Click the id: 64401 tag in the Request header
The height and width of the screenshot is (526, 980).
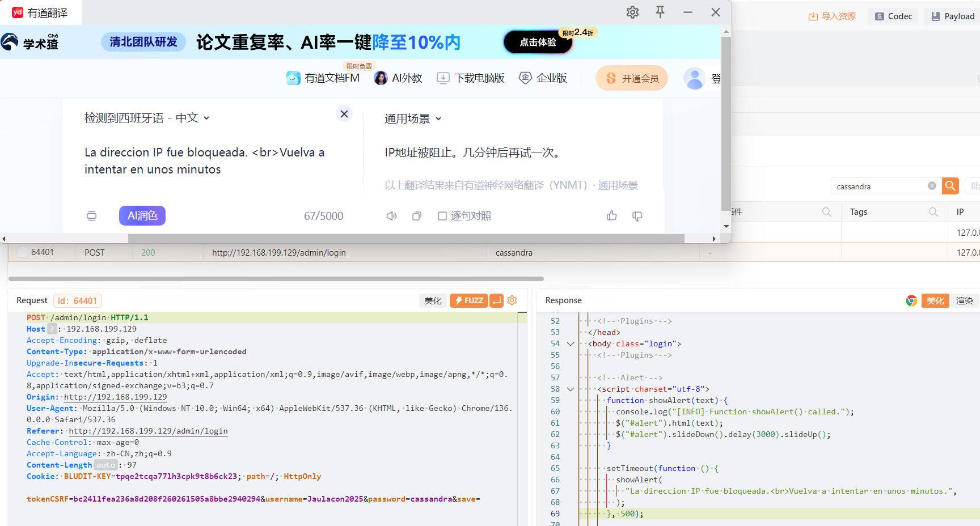[77, 300]
